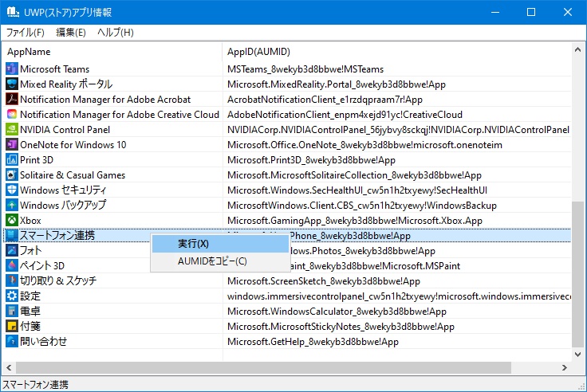Open the 編集(E) menu
587x392 pixels.
point(71,33)
